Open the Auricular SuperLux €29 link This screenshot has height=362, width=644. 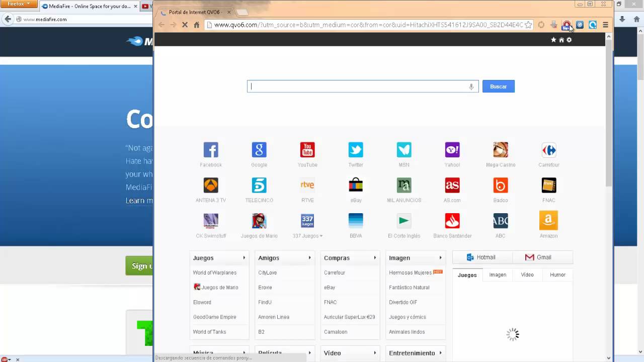[x=349, y=317]
